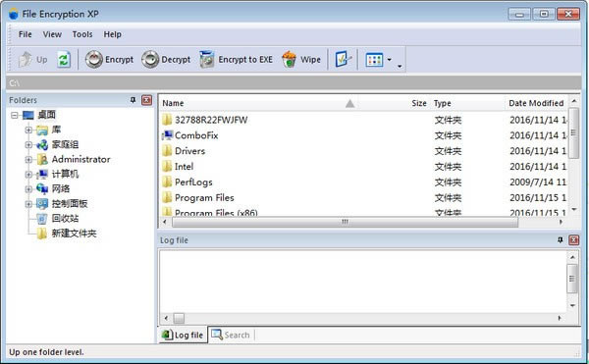Click the log horizontal scrollbar thumb
Viewport: 589px width, 364px height.
coord(179,318)
